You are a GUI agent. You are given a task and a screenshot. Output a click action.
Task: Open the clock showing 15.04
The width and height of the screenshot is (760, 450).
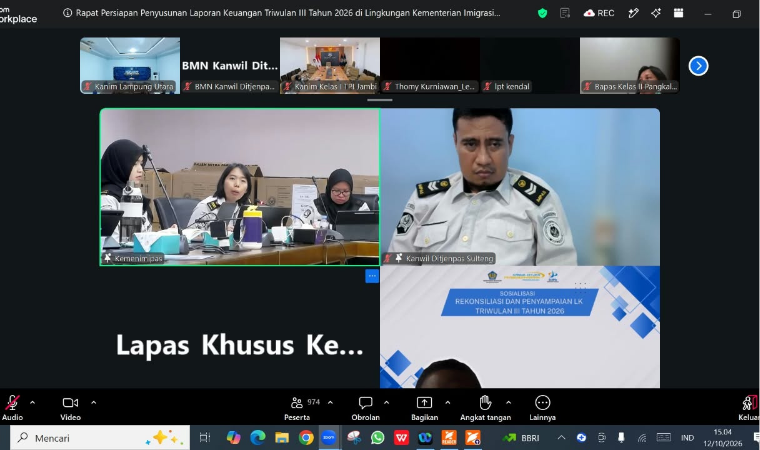(723, 438)
